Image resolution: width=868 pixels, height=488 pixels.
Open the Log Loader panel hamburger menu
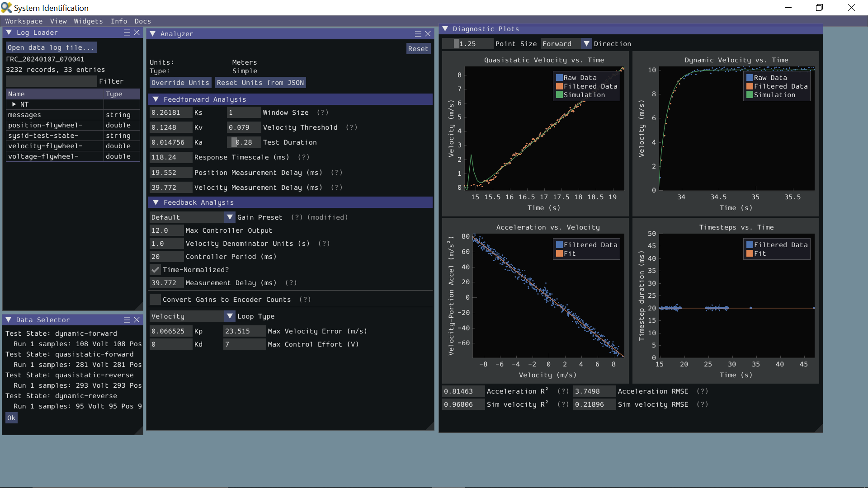(x=127, y=33)
